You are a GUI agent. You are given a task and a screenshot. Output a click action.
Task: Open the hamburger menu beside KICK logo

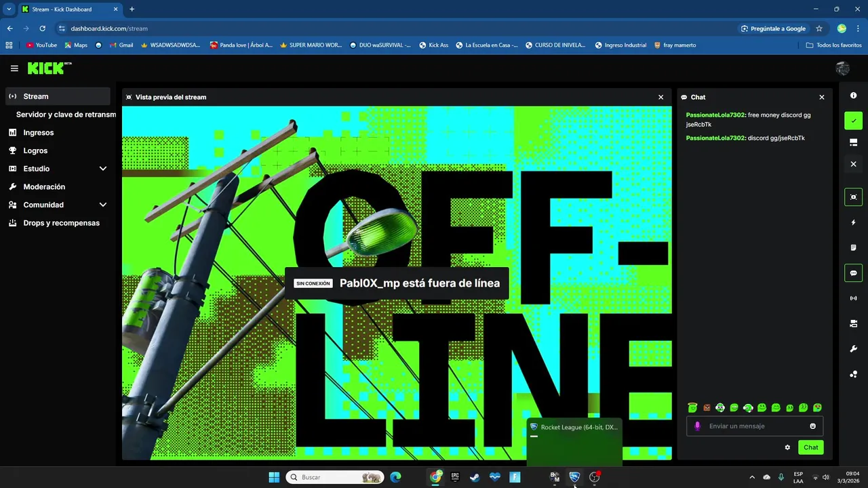tap(14, 68)
